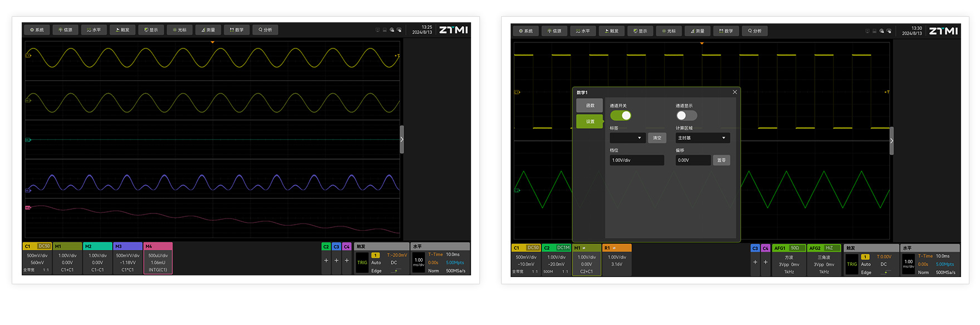The image size is (980, 325).
Task: Expand the side panel arrow in left oscilloscope
Action: coord(402,140)
